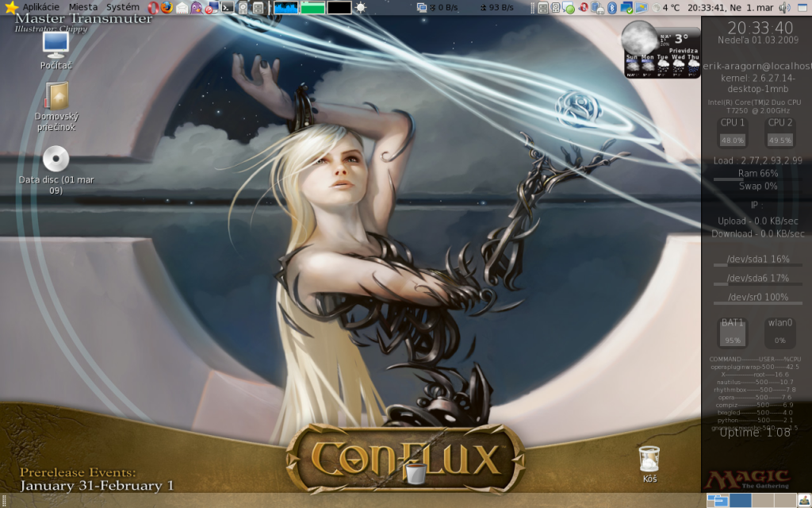The height and width of the screenshot is (508, 812).
Task: Open Domovský priečinok home folder
Action: pyautogui.click(x=56, y=107)
